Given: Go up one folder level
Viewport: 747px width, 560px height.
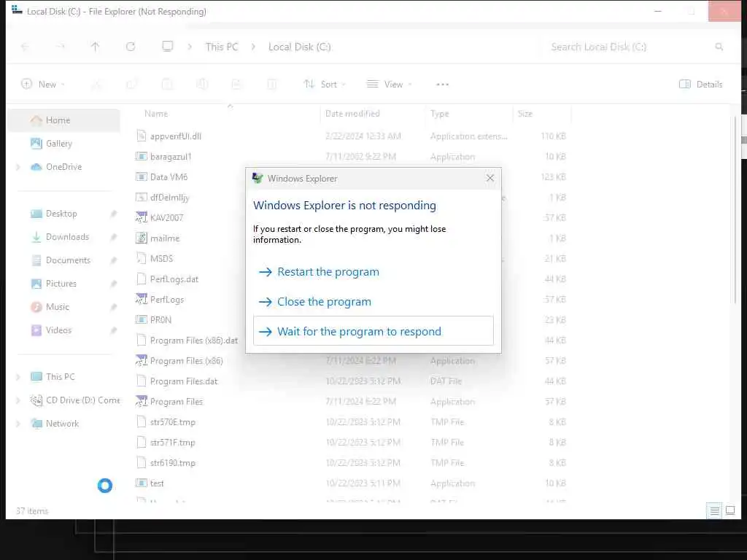Looking at the screenshot, I should pos(96,47).
